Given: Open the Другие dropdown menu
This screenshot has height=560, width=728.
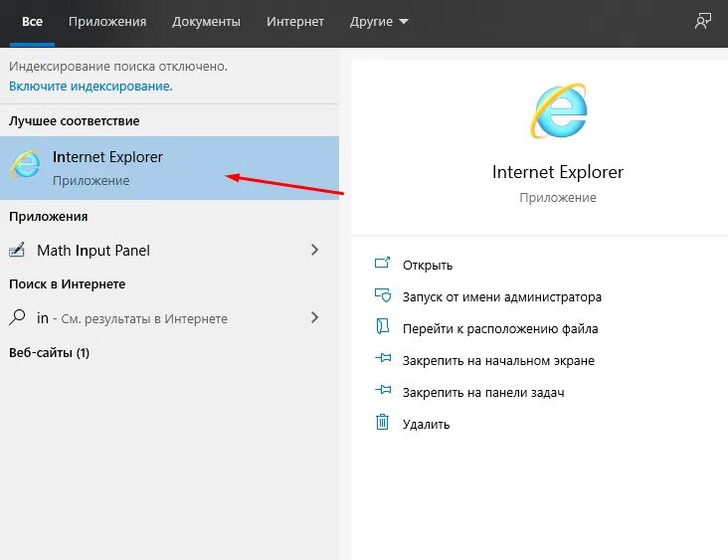Looking at the screenshot, I should point(379,22).
